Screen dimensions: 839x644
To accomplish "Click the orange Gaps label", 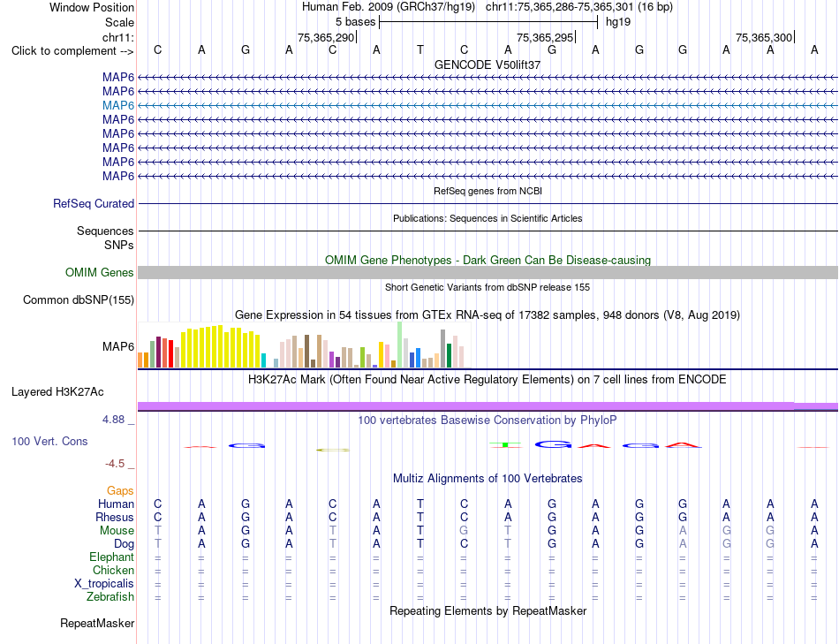I will pos(120,490).
